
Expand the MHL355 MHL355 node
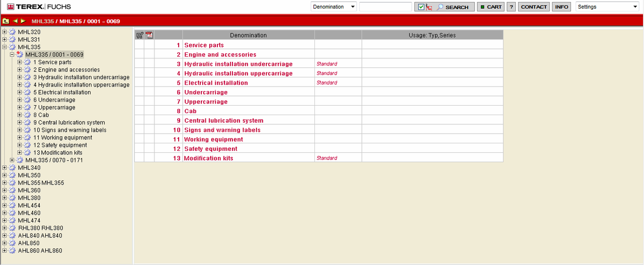pyautogui.click(x=5, y=183)
